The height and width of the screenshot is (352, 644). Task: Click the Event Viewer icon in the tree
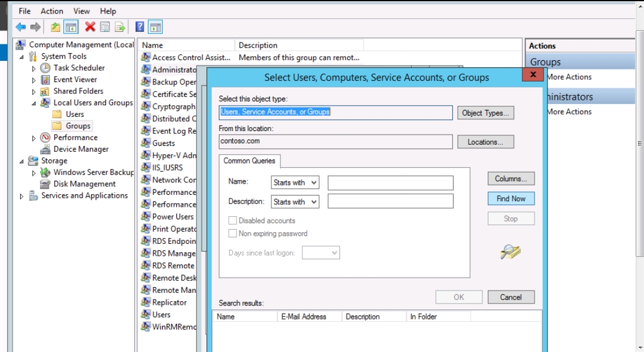[x=45, y=80]
